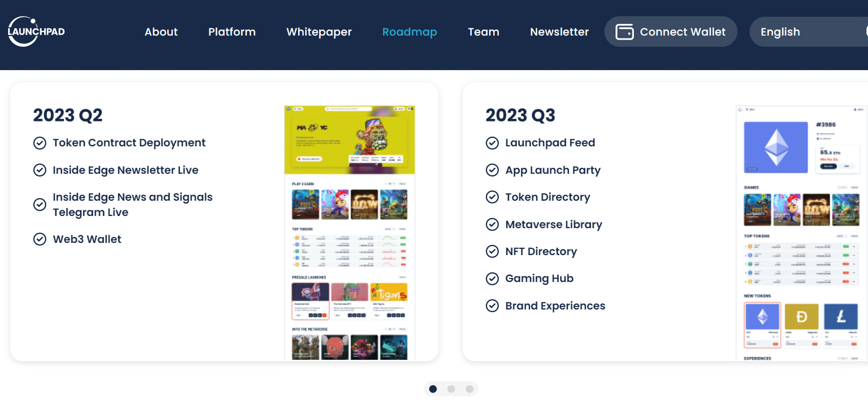Click the NFT Directory text
This screenshot has width=868, height=404.
pos(541,252)
